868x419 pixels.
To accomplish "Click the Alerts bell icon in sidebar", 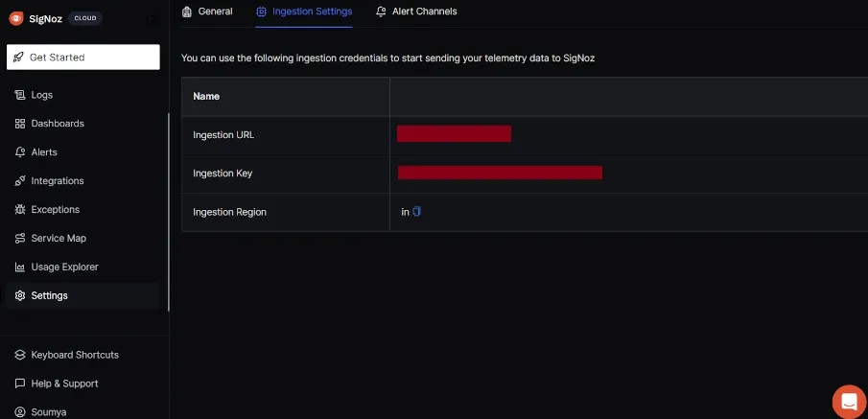I will click(20, 152).
